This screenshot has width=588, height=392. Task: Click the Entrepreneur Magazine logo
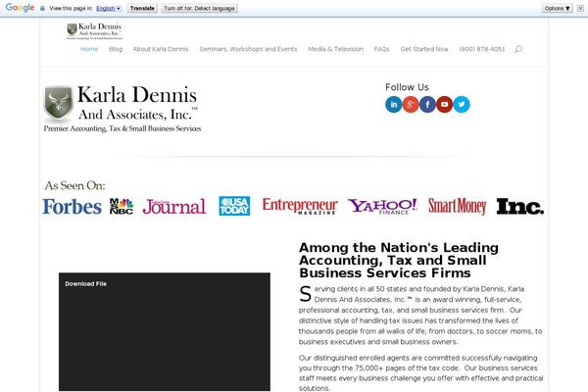click(x=300, y=207)
